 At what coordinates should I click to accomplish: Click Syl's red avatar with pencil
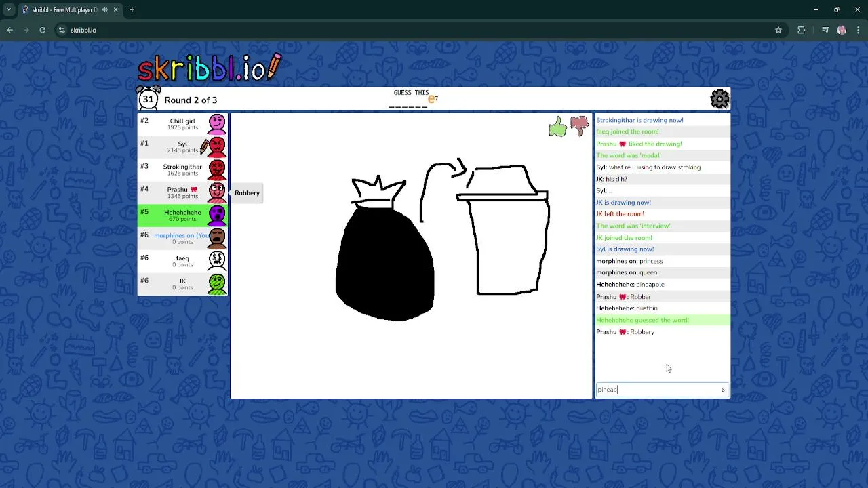coord(216,146)
